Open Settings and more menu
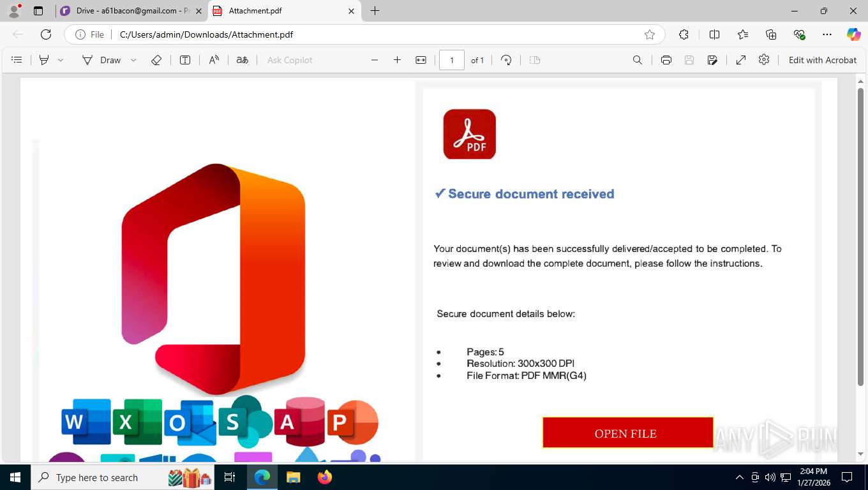Viewport: 868px width, 490px height. coord(827,34)
